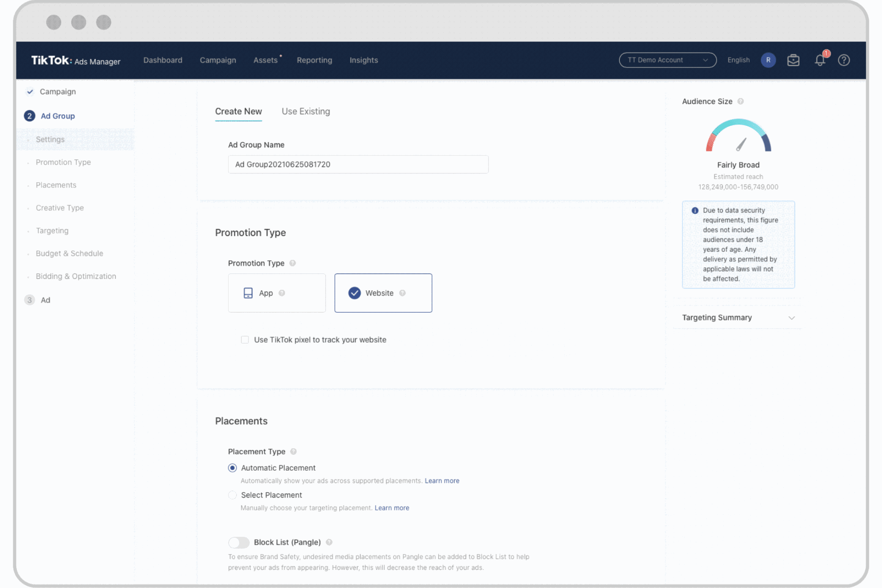Enable Use TikTok pixel checkbox

tap(245, 340)
